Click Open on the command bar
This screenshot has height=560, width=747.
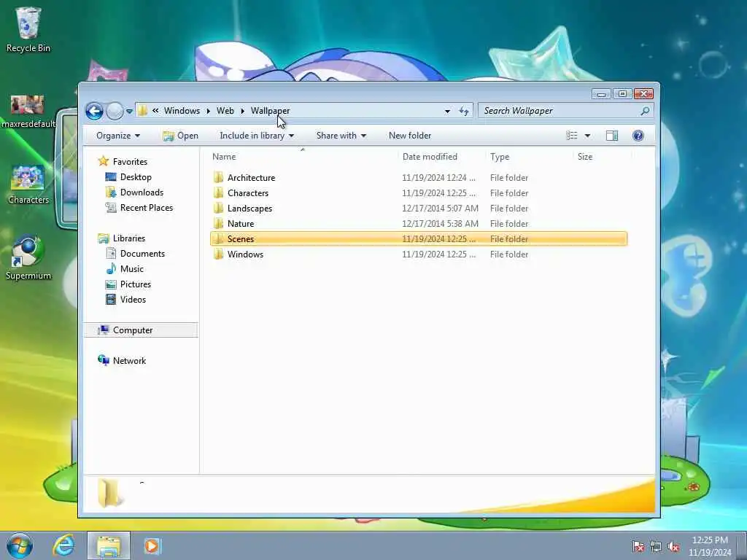(x=180, y=136)
